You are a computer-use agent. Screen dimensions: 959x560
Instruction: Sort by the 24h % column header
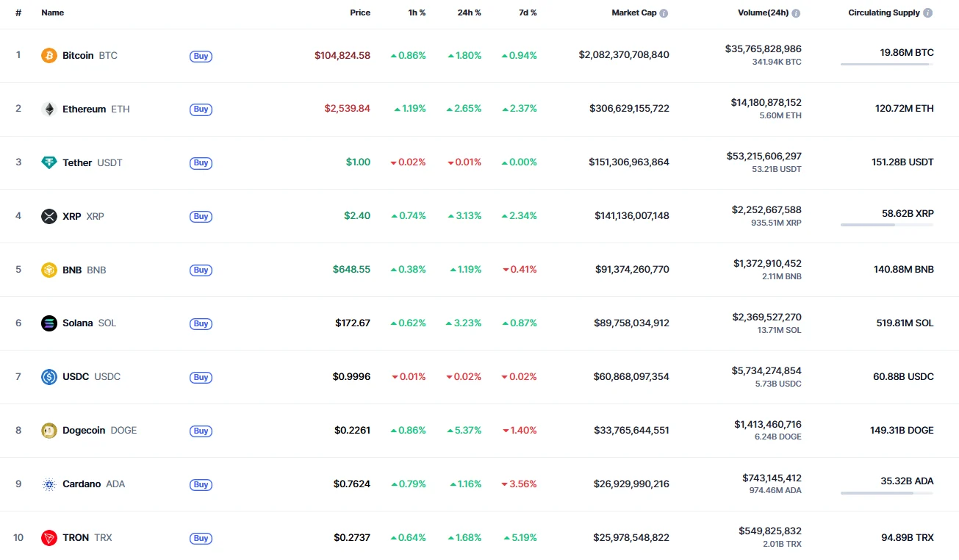pos(468,12)
